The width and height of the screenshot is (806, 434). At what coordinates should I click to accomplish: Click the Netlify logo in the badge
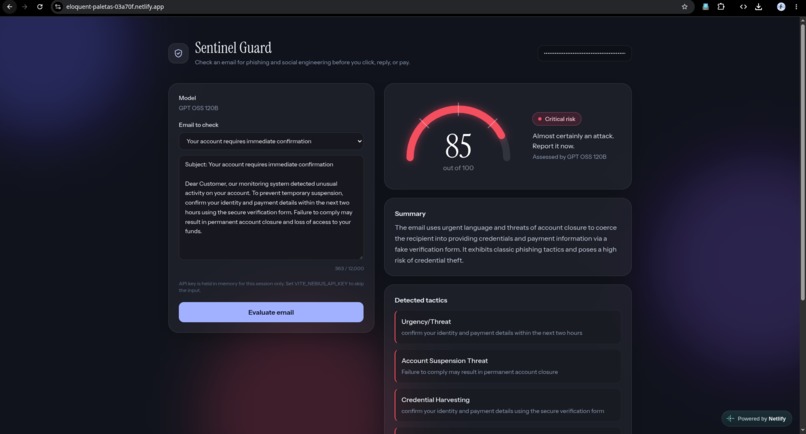pos(730,419)
